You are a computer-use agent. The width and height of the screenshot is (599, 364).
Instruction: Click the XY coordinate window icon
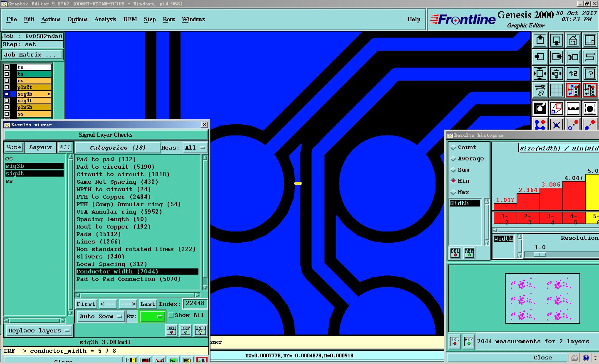pyautogui.click(x=590, y=40)
